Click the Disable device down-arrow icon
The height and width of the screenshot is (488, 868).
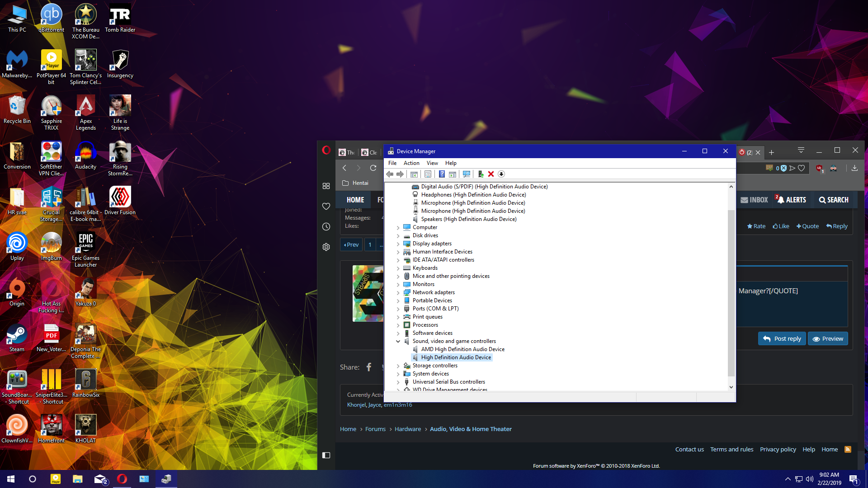[501, 174]
